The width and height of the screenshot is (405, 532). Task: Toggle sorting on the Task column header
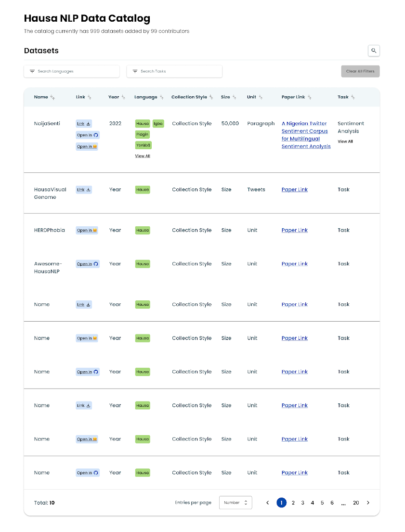pyautogui.click(x=353, y=97)
